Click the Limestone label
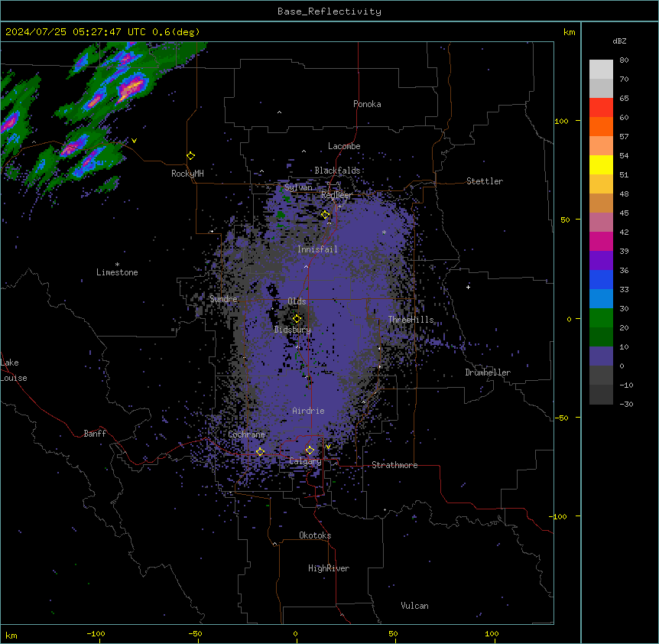The image size is (659, 644). pyautogui.click(x=117, y=272)
